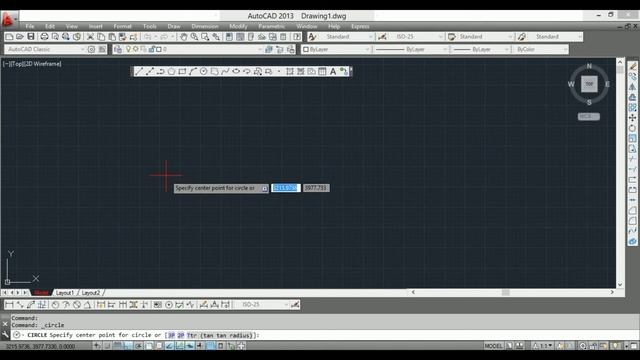Click the Open file icon
Screen dimensions: 640x360
[20, 37]
